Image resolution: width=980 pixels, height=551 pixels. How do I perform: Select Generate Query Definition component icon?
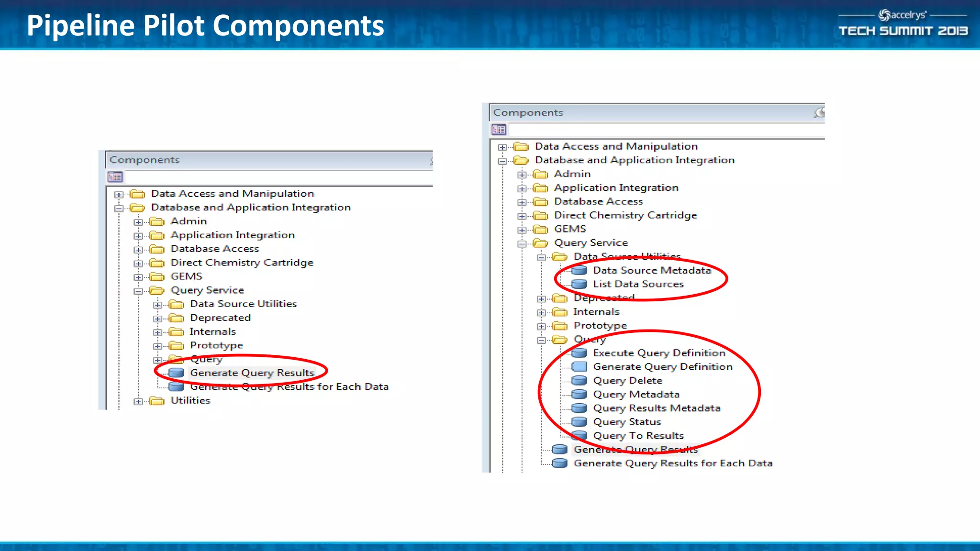click(x=579, y=367)
